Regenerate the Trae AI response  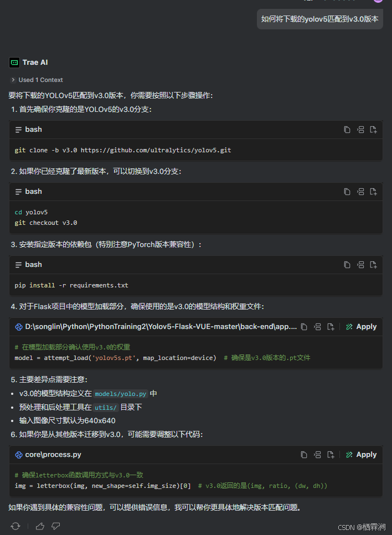coord(16,526)
